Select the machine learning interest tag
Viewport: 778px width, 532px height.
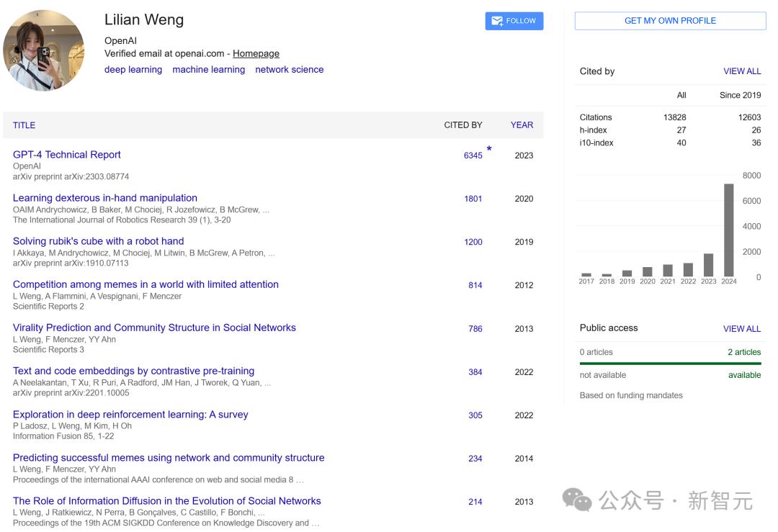point(208,70)
